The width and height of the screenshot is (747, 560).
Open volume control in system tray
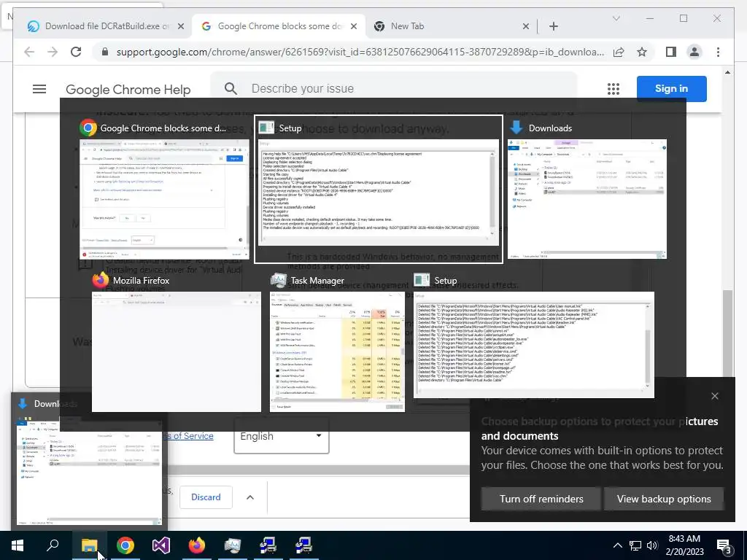(652, 545)
